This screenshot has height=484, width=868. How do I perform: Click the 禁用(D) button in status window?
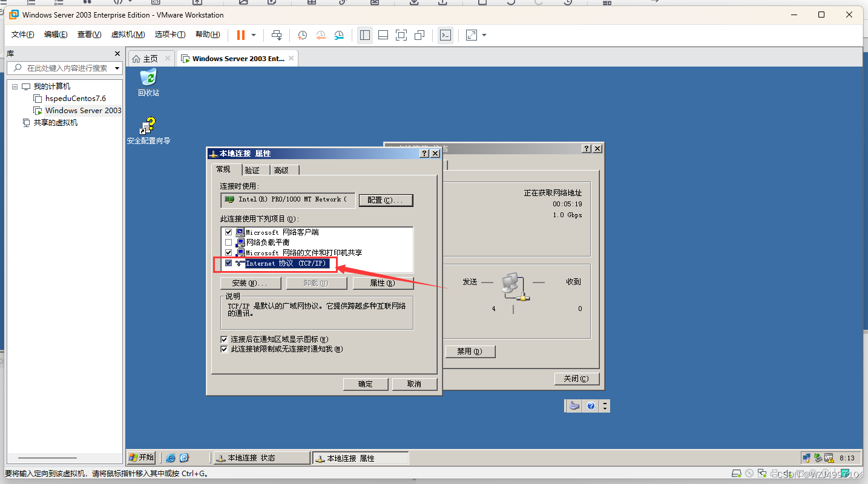coord(470,352)
